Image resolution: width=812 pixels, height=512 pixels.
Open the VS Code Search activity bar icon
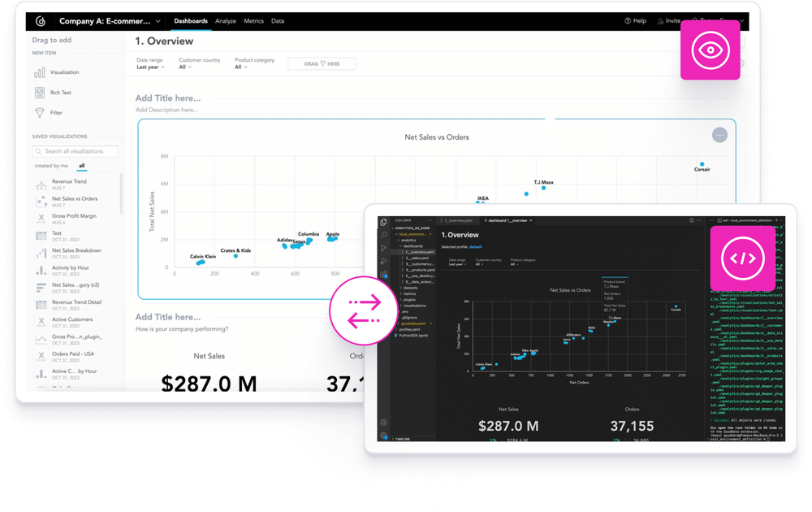384,235
